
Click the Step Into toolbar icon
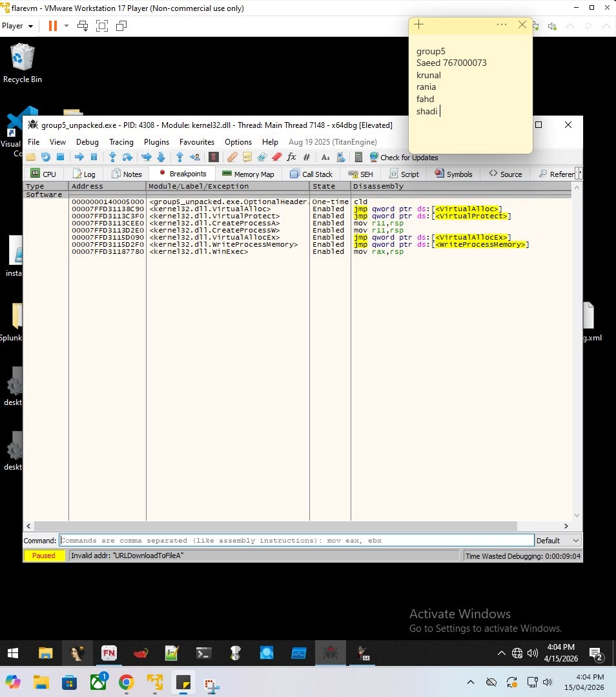click(112, 157)
